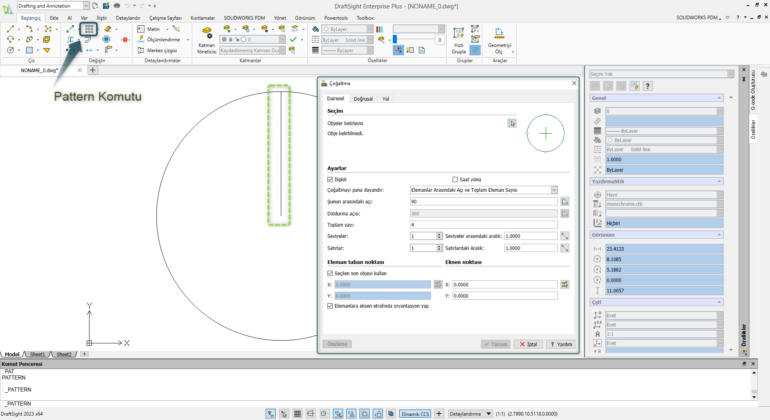Image resolution: width=770 pixels, height=420 pixels.
Task: Open the Toolbox ribbon tab
Action: point(365,18)
